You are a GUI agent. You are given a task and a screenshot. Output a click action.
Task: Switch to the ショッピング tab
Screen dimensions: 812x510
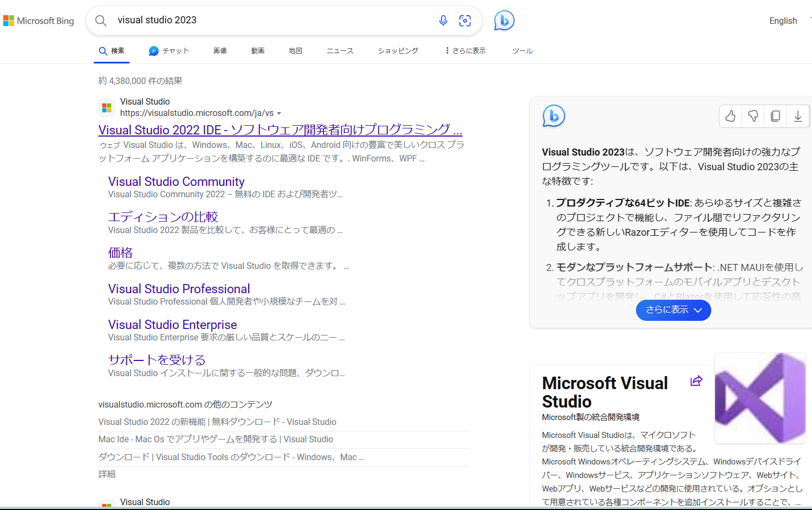tap(398, 50)
